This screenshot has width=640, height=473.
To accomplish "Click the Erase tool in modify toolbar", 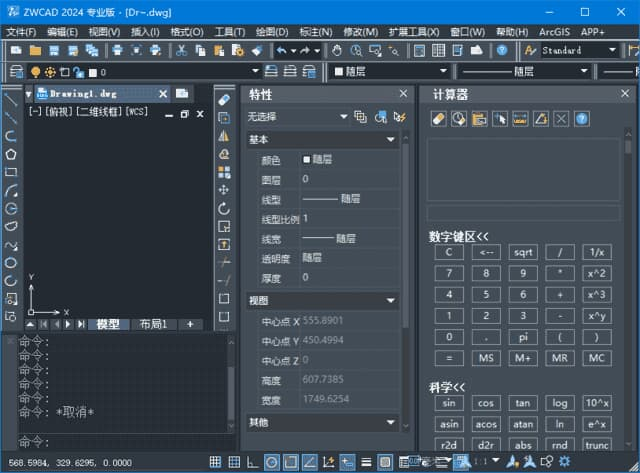I will [x=224, y=100].
